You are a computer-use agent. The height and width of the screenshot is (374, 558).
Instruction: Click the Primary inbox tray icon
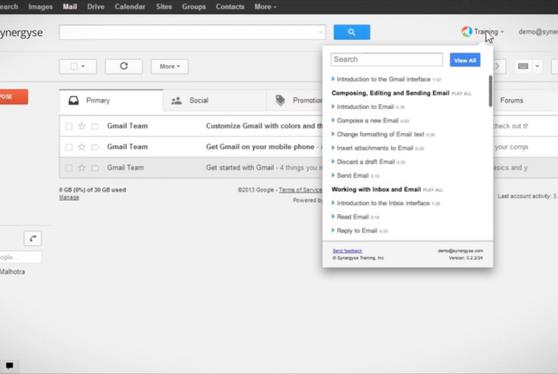[x=74, y=100]
